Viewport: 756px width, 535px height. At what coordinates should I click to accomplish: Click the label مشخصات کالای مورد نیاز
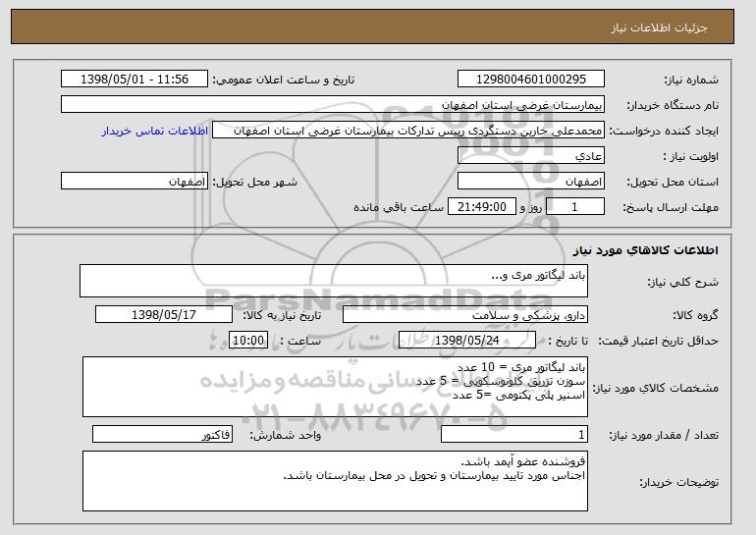click(x=655, y=388)
